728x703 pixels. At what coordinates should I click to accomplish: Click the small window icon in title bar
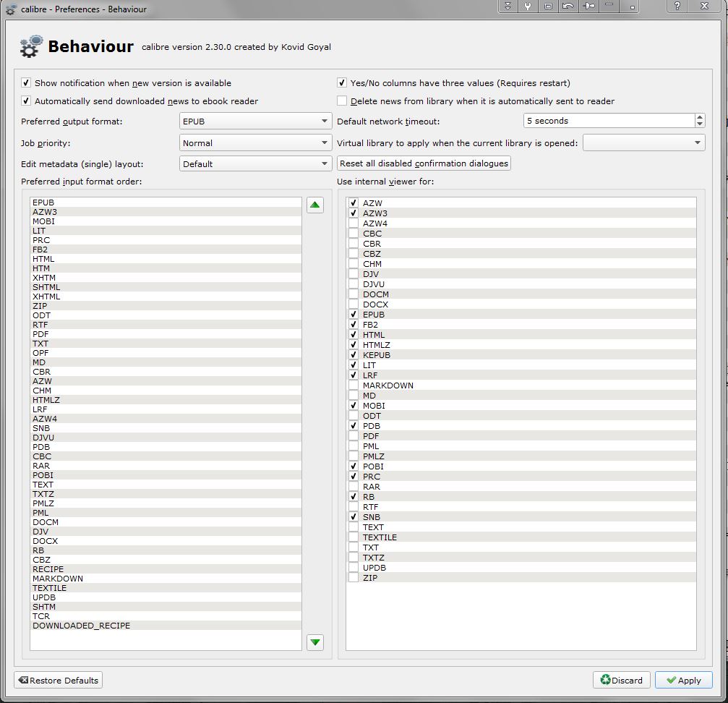click(x=548, y=6)
